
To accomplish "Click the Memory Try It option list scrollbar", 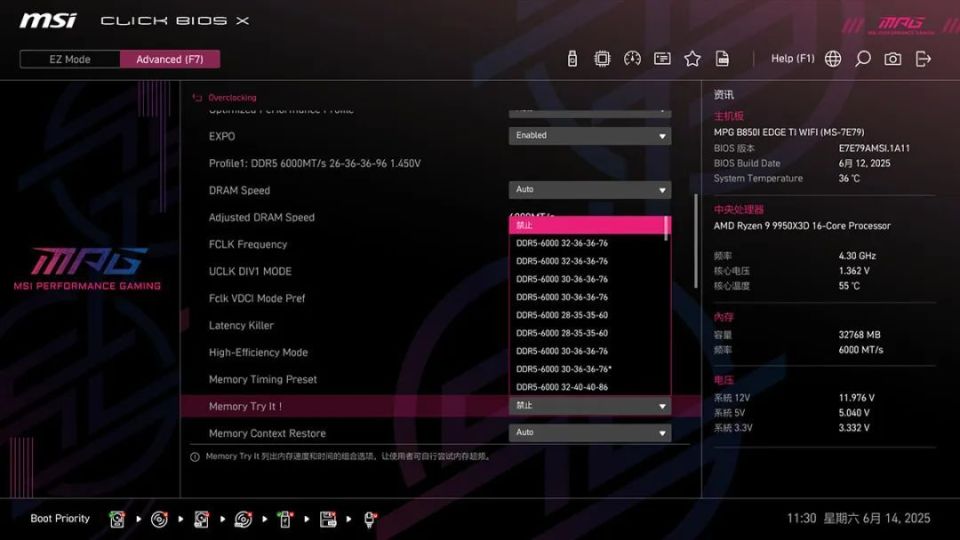I will 667,228.
